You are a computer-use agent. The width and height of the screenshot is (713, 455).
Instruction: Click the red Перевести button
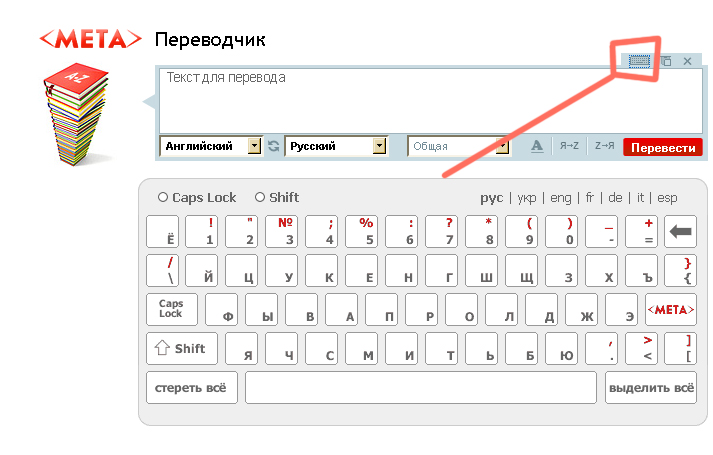663,147
